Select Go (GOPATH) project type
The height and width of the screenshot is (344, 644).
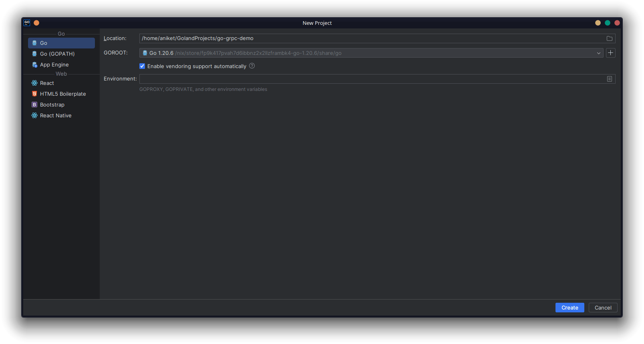(x=57, y=54)
